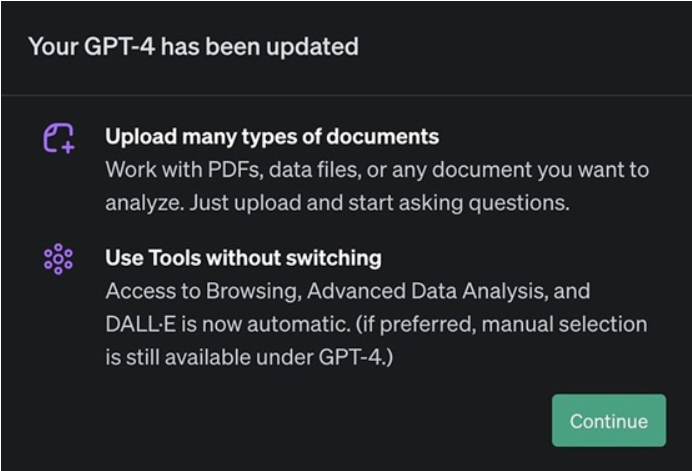Click the Continue button
This screenshot has height=471, width=692.
[609, 420]
